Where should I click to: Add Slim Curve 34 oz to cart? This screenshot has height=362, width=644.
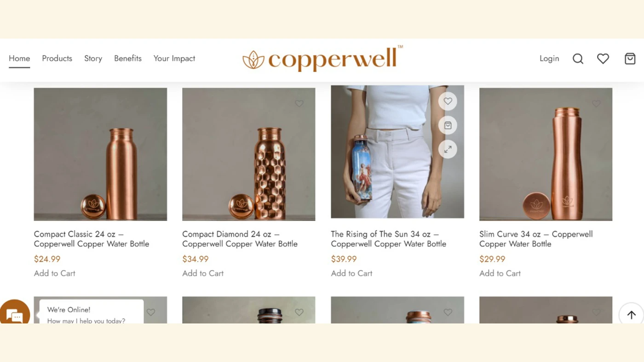tap(500, 273)
